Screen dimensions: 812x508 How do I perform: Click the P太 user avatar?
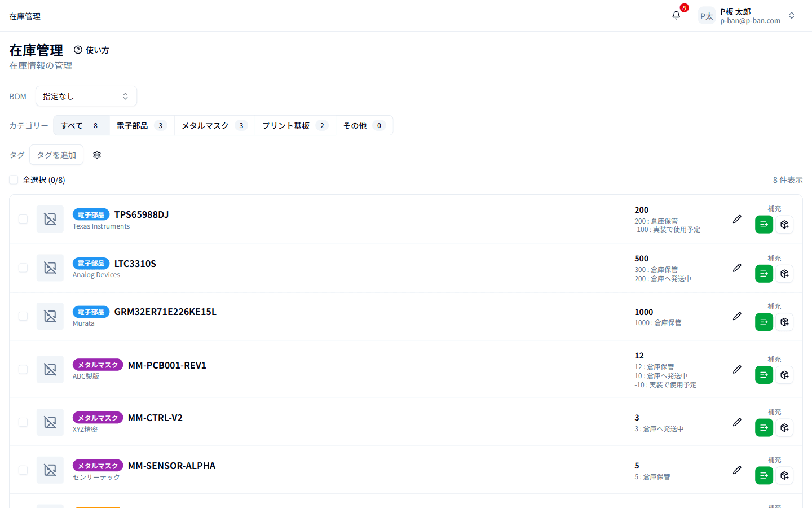(x=707, y=16)
